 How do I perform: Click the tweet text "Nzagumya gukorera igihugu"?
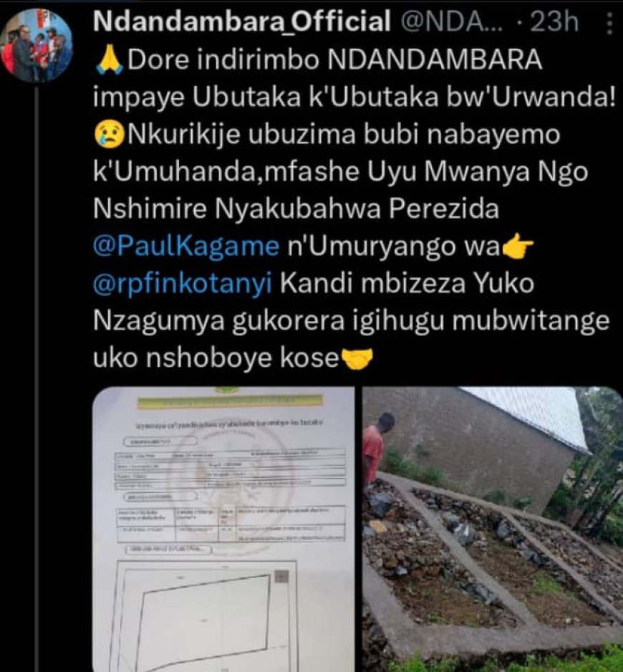click(x=269, y=322)
